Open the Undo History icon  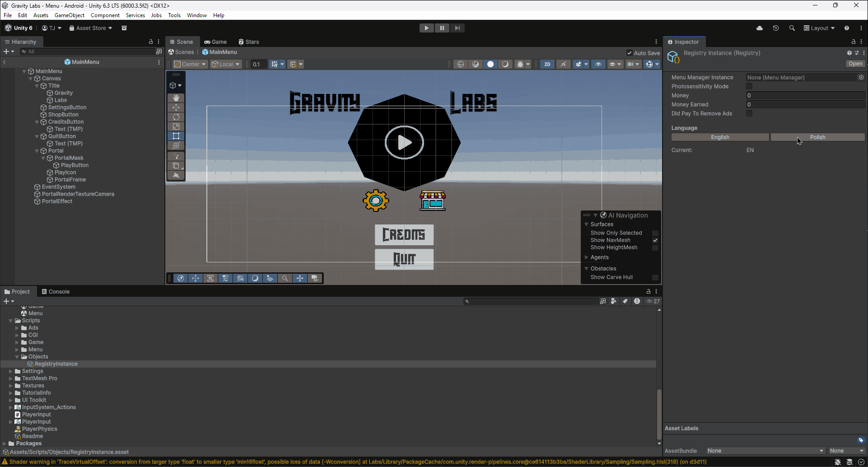[776, 28]
